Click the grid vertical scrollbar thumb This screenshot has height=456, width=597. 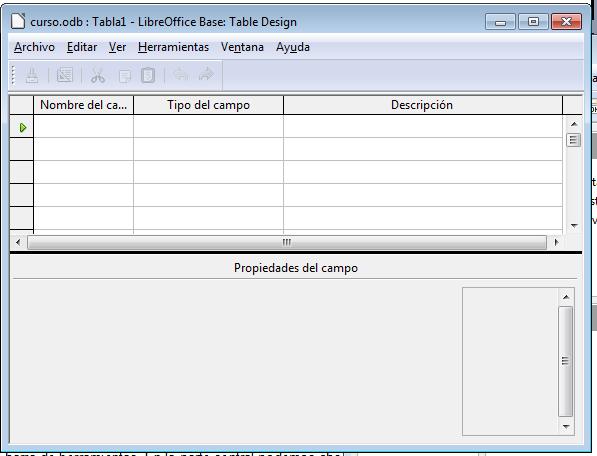tap(573, 140)
